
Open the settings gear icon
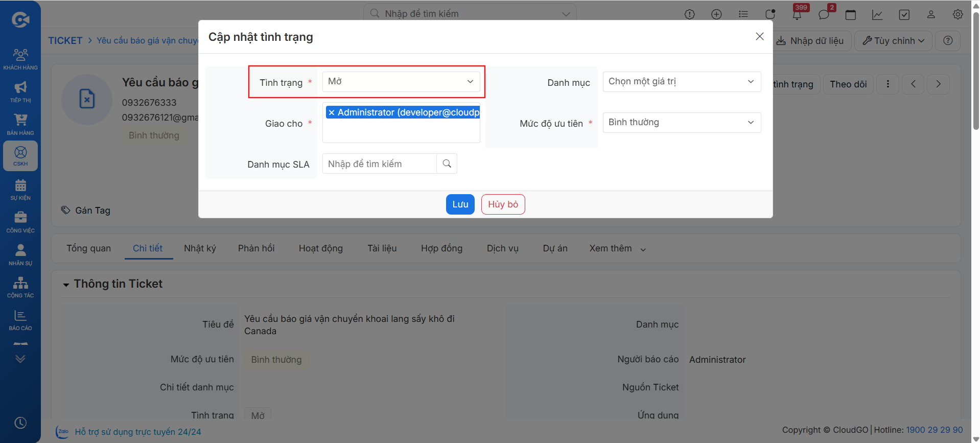(x=958, y=14)
